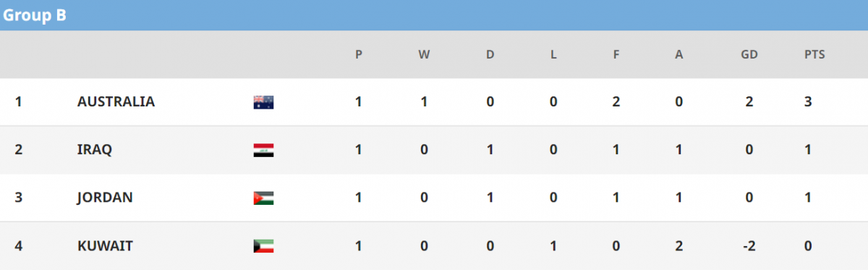Click the D column header
Viewport: 868px width, 270px height.
pos(490,54)
